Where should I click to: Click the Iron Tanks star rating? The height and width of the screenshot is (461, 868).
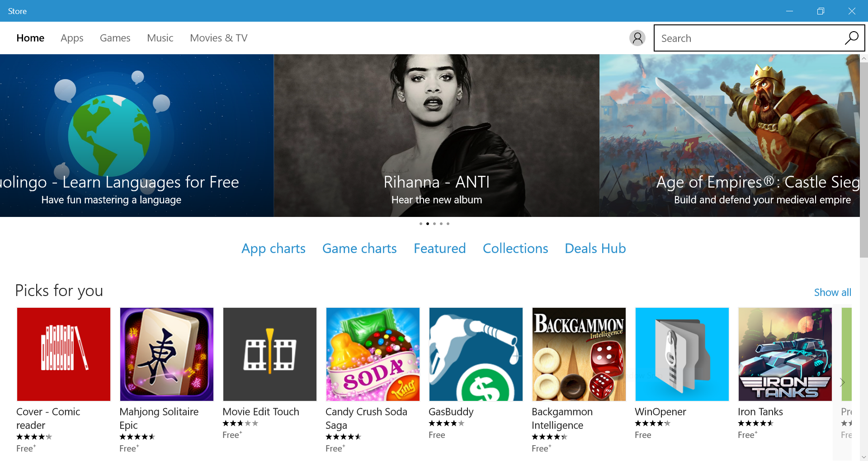pyautogui.click(x=756, y=423)
